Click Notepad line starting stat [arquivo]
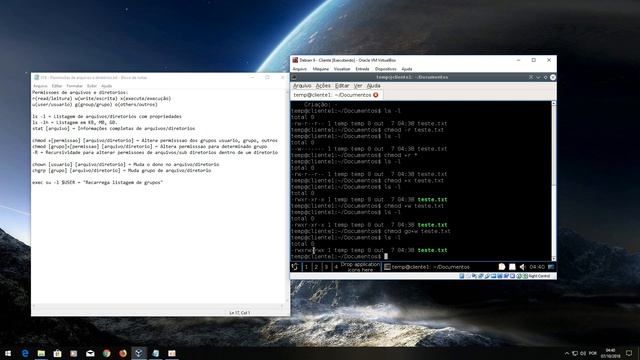 pyautogui.click(x=113, y=129)
